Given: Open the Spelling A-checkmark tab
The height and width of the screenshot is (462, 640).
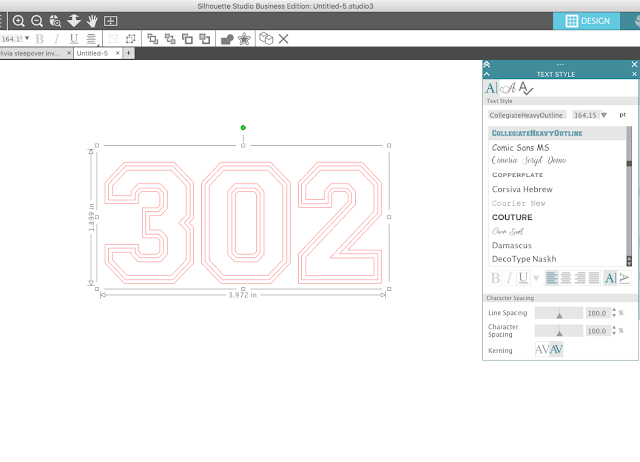Looking at the screenshot, I should tap(526, 88).
